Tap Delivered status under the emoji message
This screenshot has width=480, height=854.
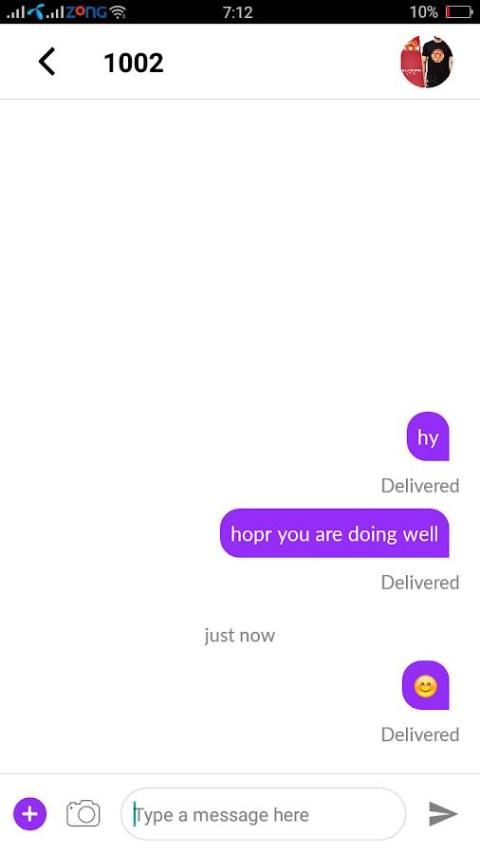coord(420,734)
